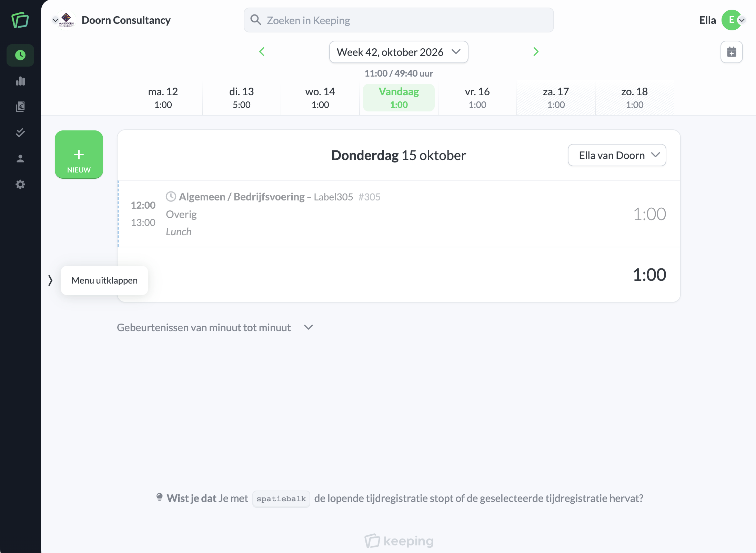Open the double checkmark approvals icon
Screen dimensions: 756x553
coord(20,133)
